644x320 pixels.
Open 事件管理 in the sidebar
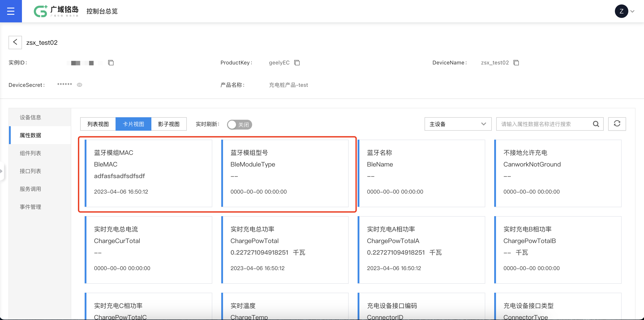coord(40,207)
